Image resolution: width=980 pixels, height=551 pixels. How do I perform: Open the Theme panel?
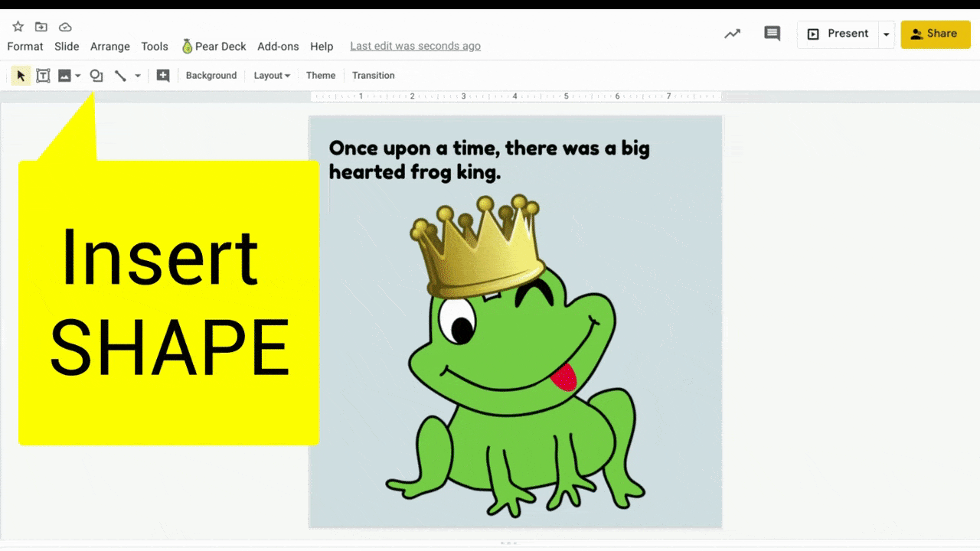click(x=321, y=76)
